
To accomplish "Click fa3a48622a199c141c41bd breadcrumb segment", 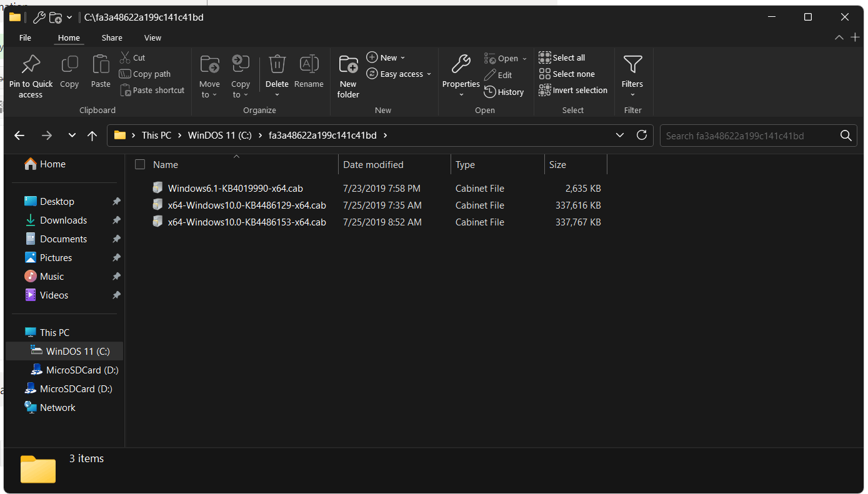I will (x=322, y=135).
